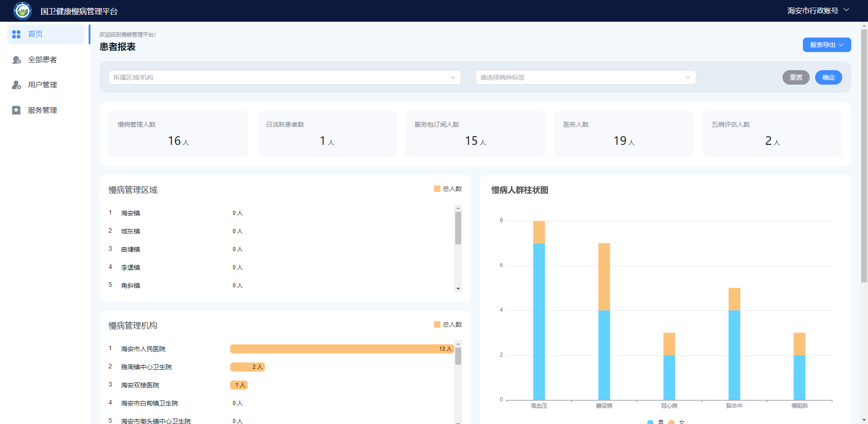
Task: Select the 五病评估人数 card
Action: click(772, 134)
